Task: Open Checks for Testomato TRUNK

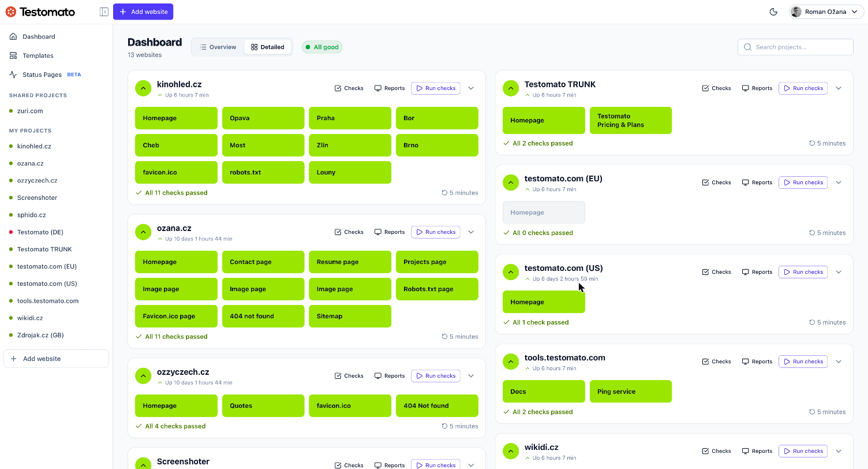Action: (x=717, y=88)
